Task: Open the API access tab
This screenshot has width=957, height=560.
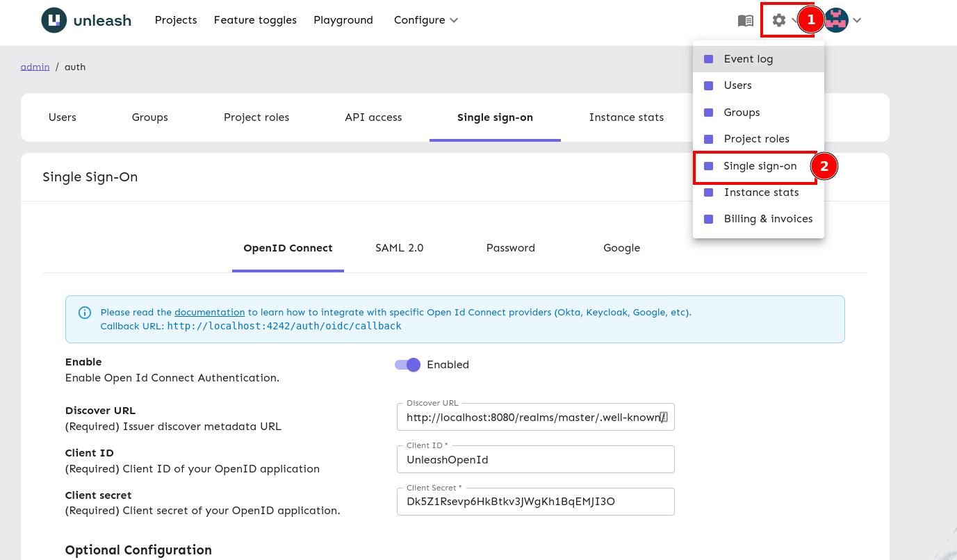Action: pyautogui.click(x=373, y=117)
